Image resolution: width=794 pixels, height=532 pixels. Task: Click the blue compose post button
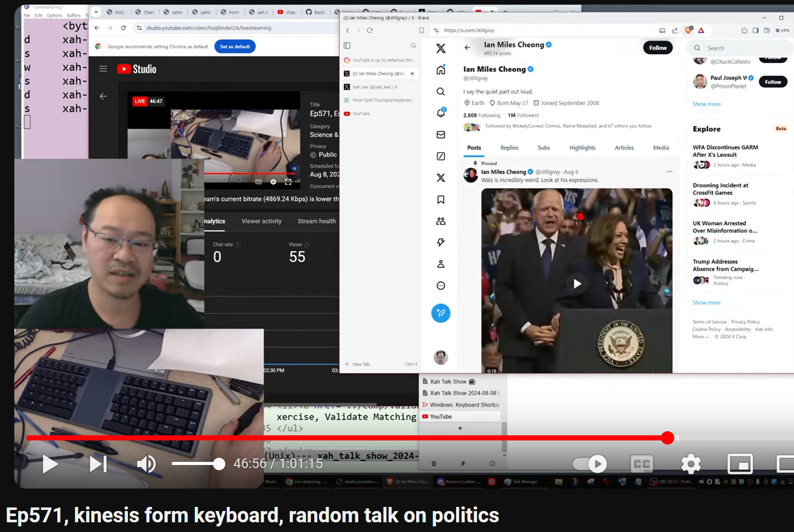coord(441,313)
